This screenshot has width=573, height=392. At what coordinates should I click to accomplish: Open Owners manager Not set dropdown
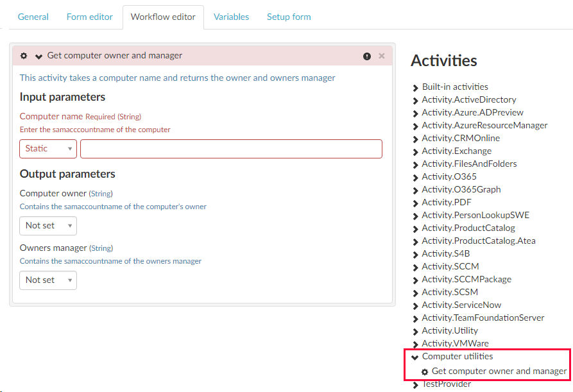pyautogui.click(x=48, y=280)
